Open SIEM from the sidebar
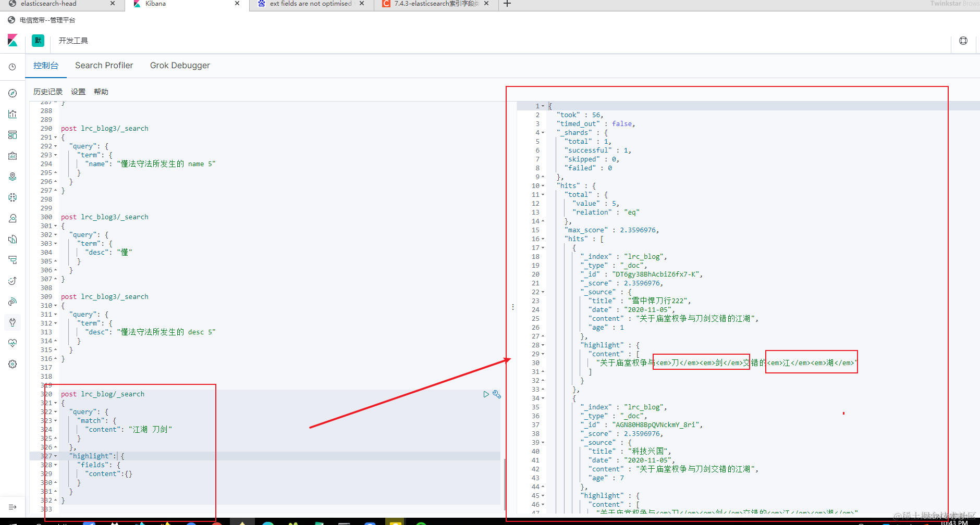 coord(13,302)
